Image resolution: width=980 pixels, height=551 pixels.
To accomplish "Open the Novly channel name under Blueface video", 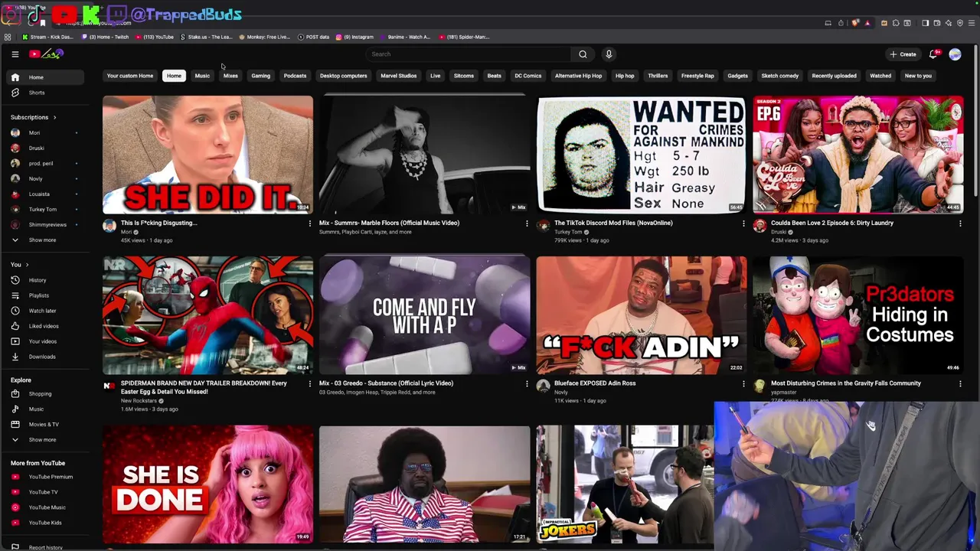I will (x=561, y=393).
